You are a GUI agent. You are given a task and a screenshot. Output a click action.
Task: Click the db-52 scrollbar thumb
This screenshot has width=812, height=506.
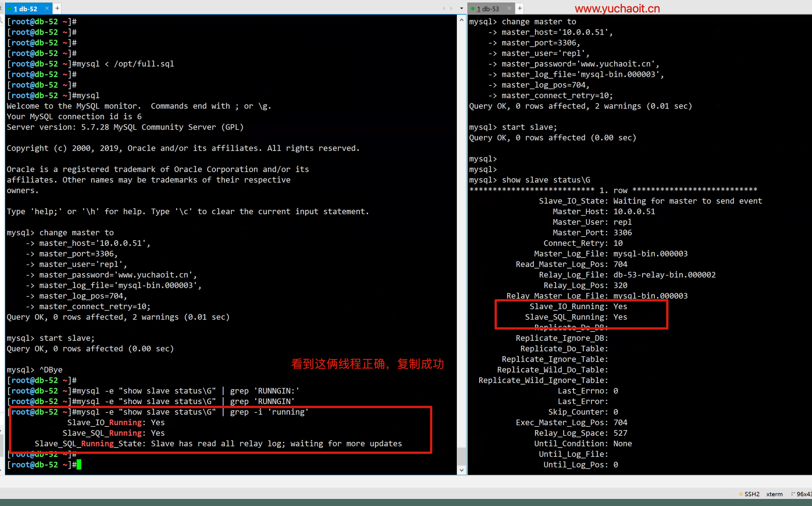pos(462,456)
